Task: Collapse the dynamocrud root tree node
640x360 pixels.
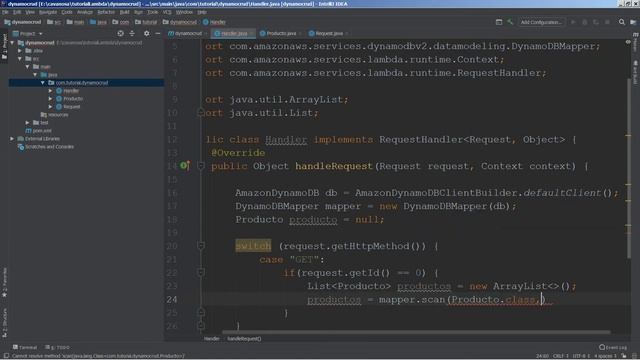Action: pyautogui.click(x=12, y=42)
